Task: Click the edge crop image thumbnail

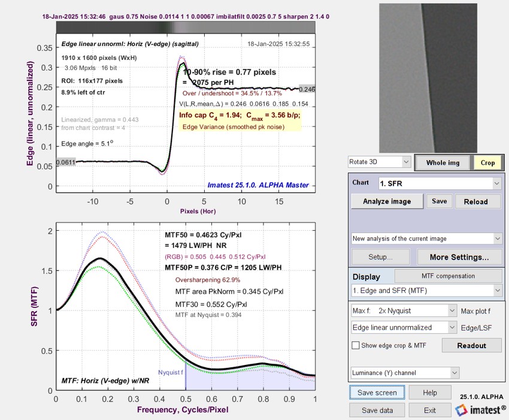Action: (428, 78)
